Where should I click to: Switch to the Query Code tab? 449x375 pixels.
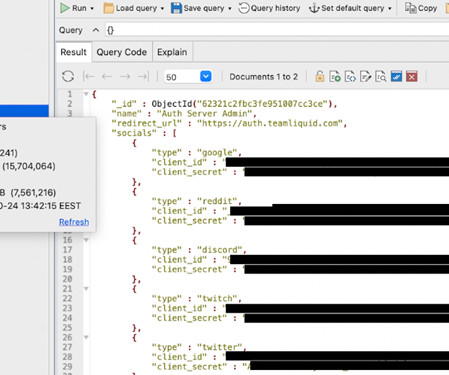pyautogui.click(x=122, y=52)
